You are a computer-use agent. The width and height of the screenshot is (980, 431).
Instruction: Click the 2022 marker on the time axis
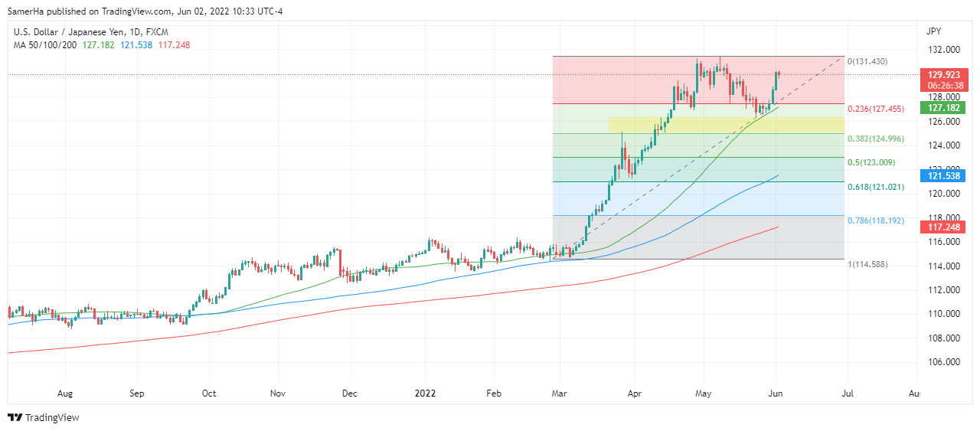426,393
